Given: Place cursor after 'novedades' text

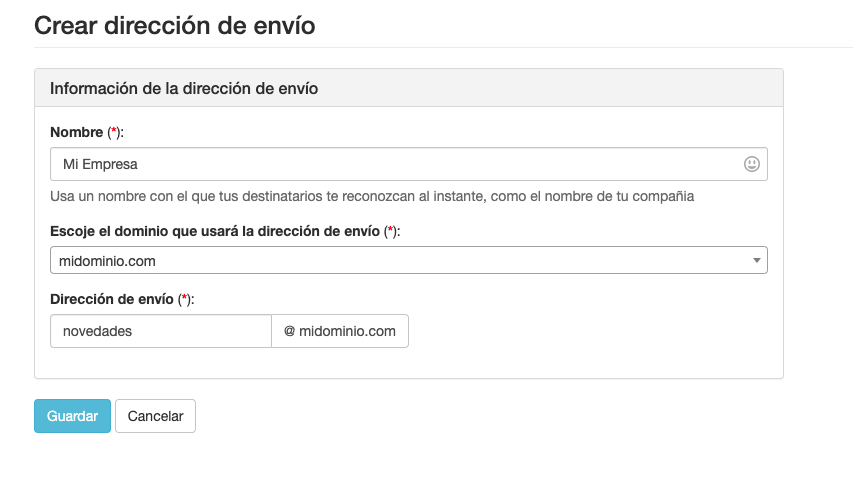Looking at the screenshot, I should (x=135, y=331).
